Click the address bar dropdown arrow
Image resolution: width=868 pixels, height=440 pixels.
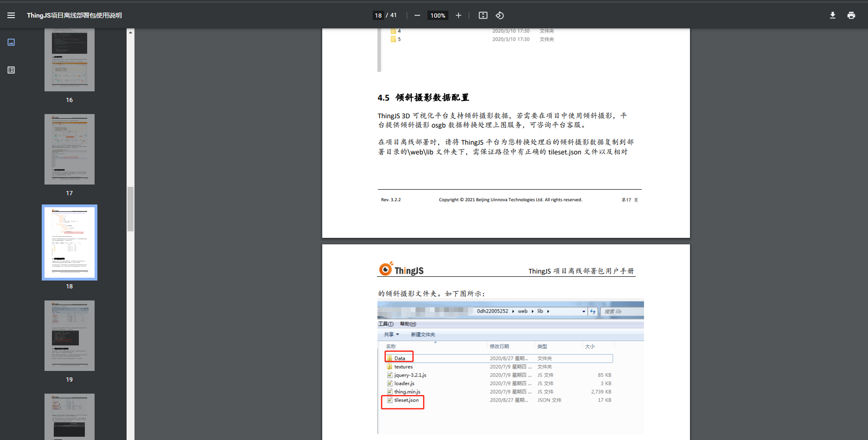pyautogui.click(x=584, y=312)
